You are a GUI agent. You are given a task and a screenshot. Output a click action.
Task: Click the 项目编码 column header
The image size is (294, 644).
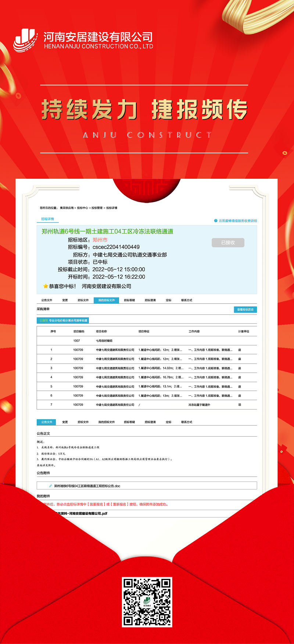[79, 331]
